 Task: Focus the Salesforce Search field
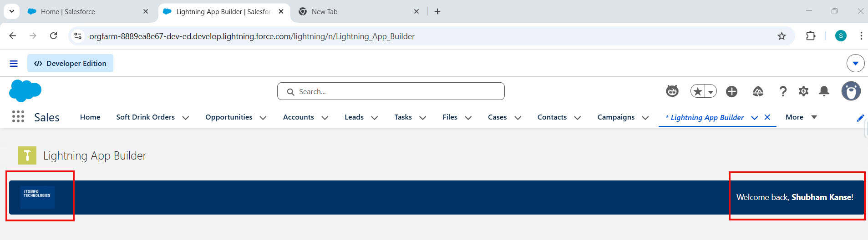click(x=391, y=91)
